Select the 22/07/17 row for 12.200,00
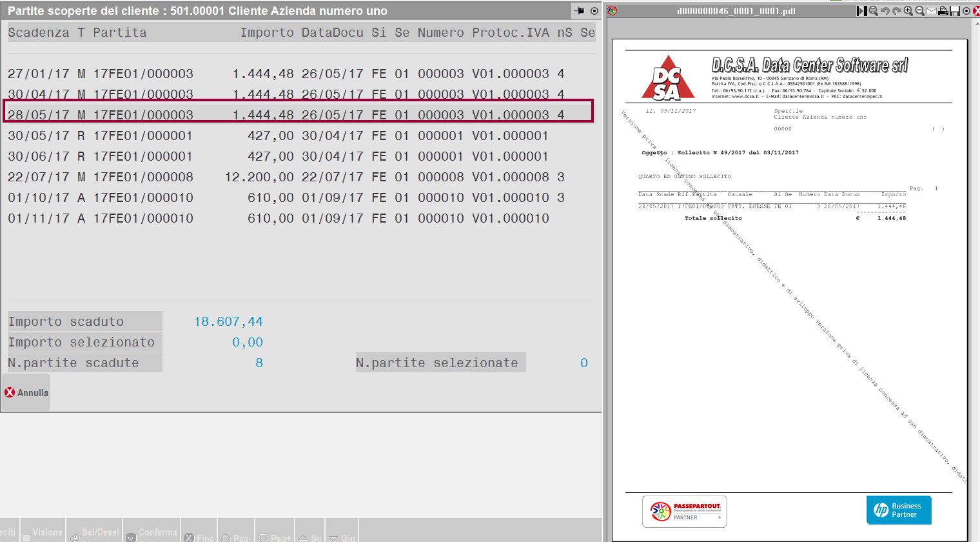Screen dimensions: 980x542 point(284,177)
